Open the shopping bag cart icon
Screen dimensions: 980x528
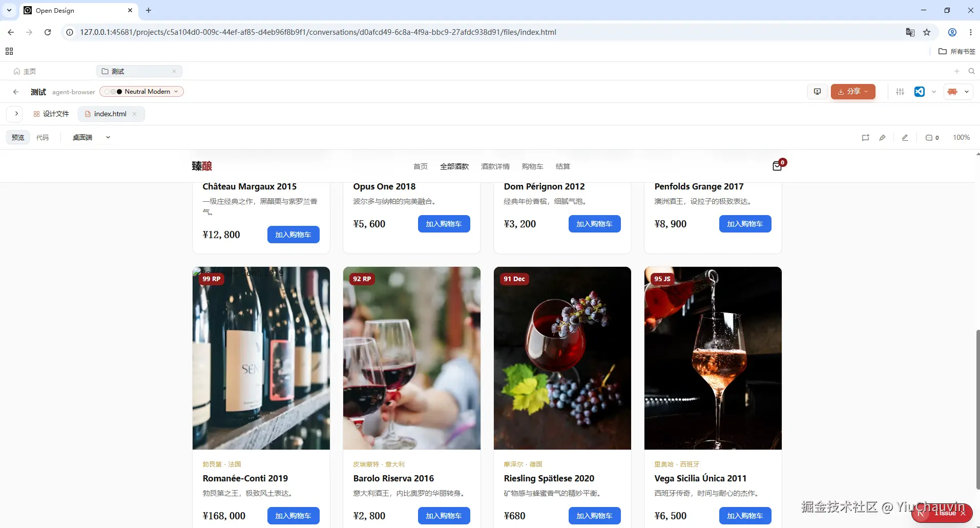[x=777, y=166]
